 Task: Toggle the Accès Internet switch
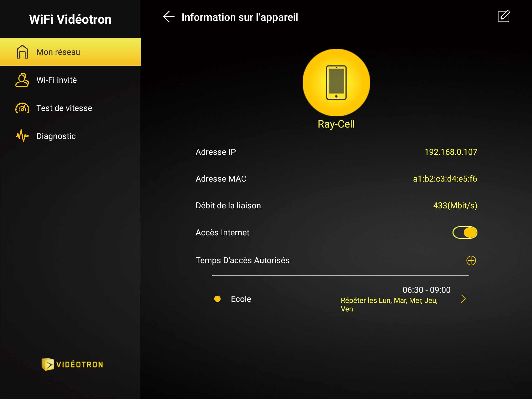(465, 232)
